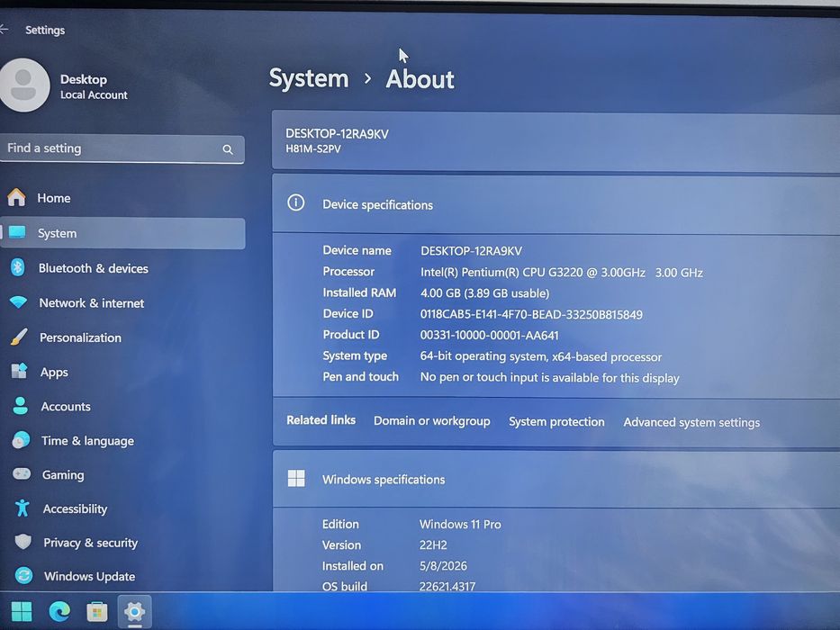Collapse the Windows specifications section
The image size is (840, 630).
tap(556, 479)
